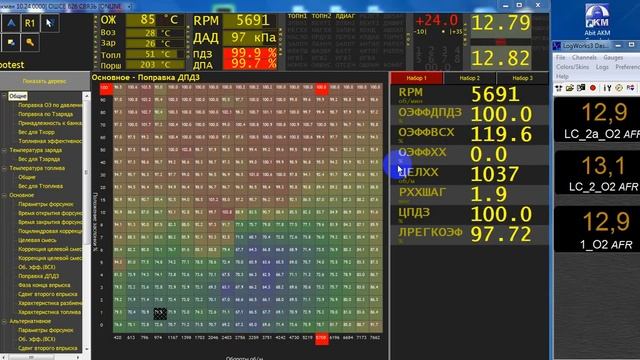This screenshot has width=640, height=360.
Task: Collapse the Температура топлива tree node
Action: [x=4, y=168]
